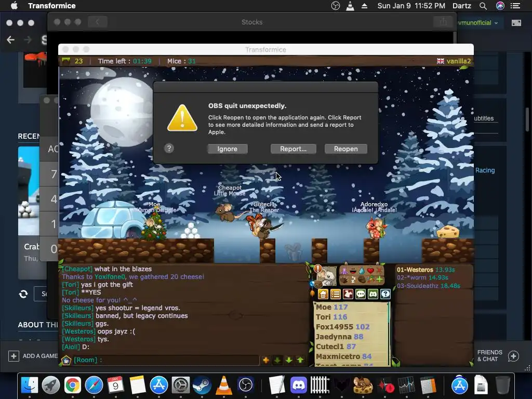Click the OBS status icon in menu bar
The height and width of the screenshot is (399, 532).
coord(336,6)
